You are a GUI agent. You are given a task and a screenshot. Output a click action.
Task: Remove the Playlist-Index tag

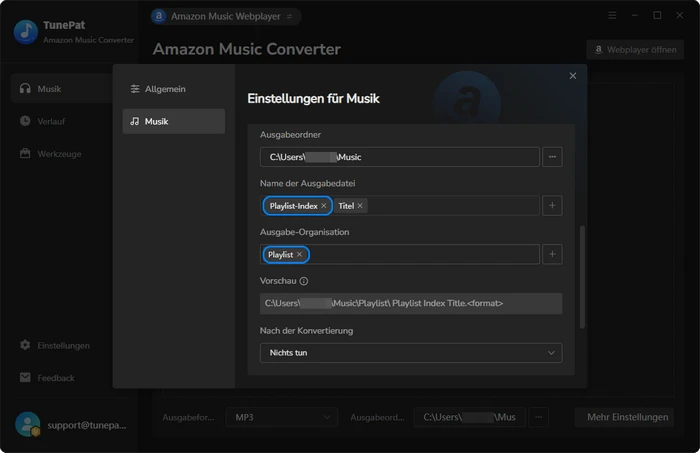(324, 206)
